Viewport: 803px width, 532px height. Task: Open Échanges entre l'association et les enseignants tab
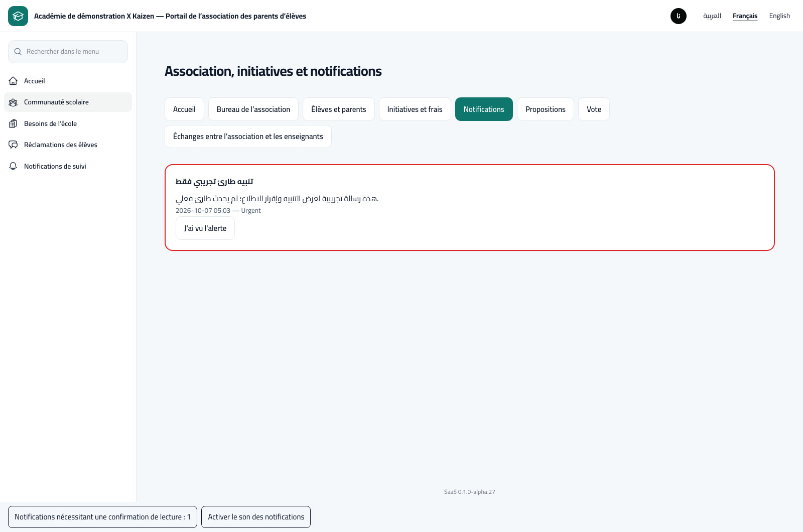(x=248, y=137)
